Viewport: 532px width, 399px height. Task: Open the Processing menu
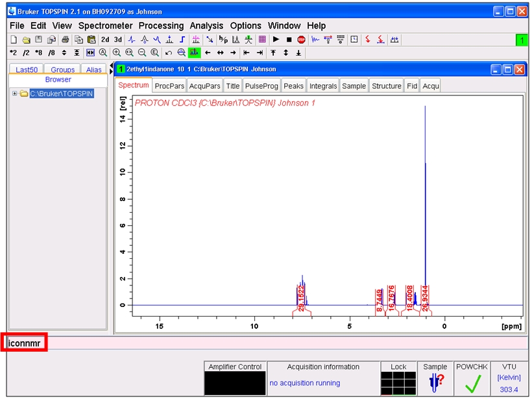pos(161,26)
